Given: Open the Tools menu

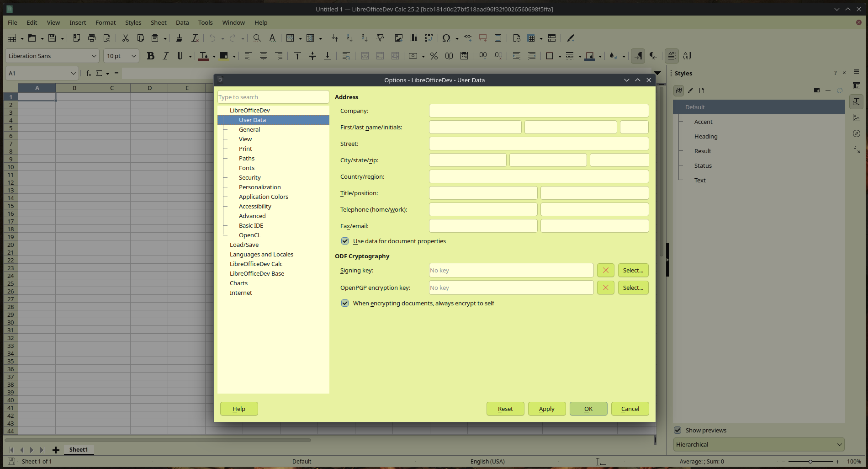Looking at the screenshot, I should (x=205, y=22).
